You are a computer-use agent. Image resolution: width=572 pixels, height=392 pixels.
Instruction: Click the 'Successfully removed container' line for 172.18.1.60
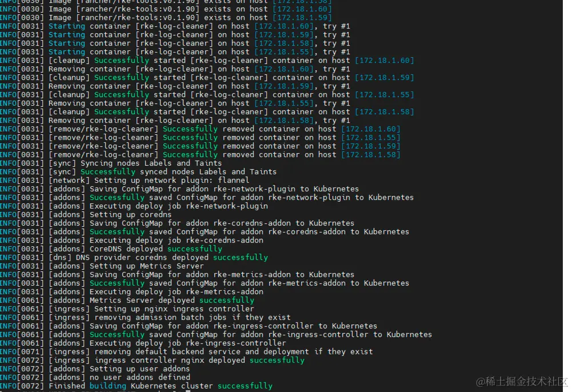(x=200, y=129)
